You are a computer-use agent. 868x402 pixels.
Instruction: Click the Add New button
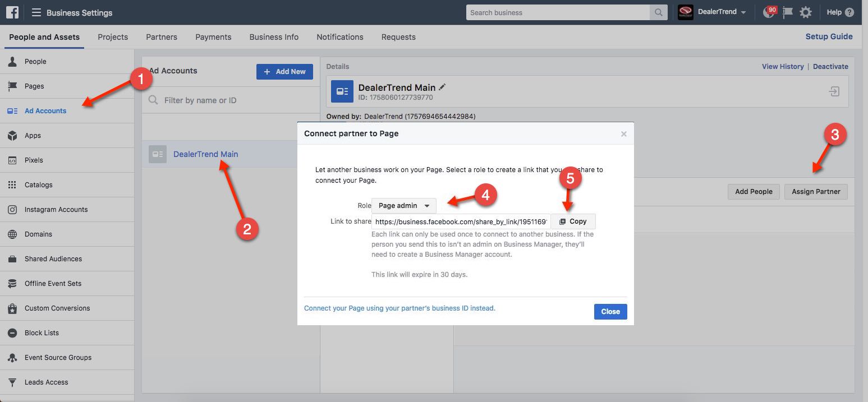point(284,71)
